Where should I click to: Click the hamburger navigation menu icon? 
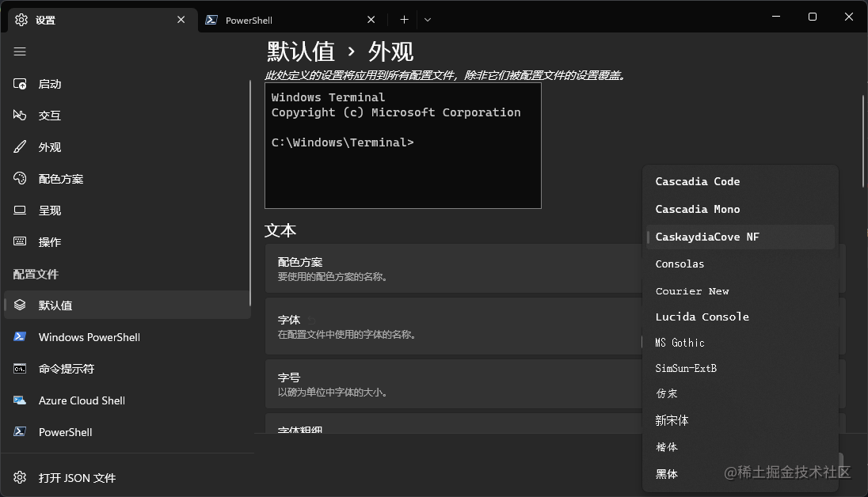(x=20, y=51)
